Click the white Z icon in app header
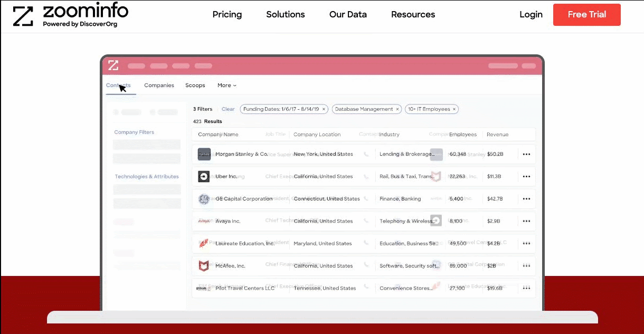Image resolution: width=644 pixels, height=334 pixels. 113,65
